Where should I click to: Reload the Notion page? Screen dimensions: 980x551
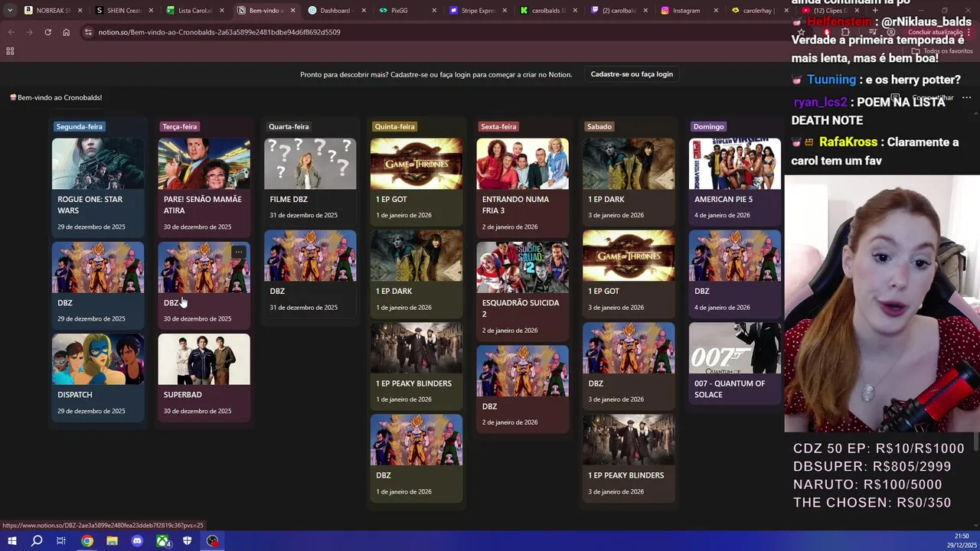click(47, 32)
